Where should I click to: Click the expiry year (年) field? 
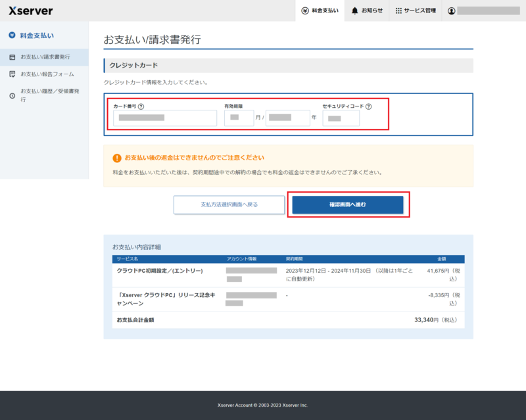[287, 118]
